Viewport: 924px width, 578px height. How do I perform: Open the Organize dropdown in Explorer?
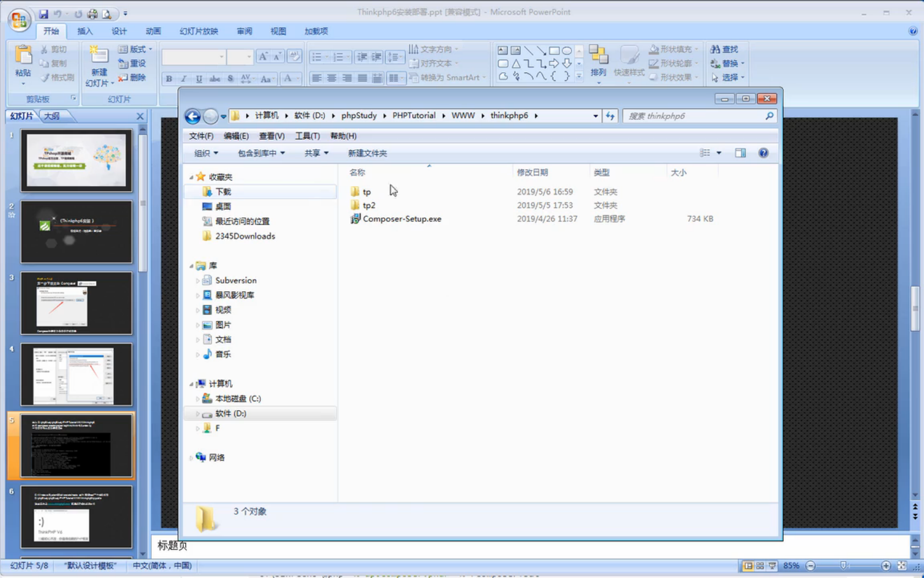(x=206, y=154)
